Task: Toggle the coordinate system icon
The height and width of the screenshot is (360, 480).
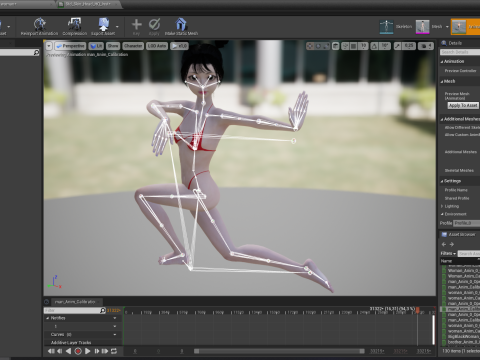Action: [336, 46]
